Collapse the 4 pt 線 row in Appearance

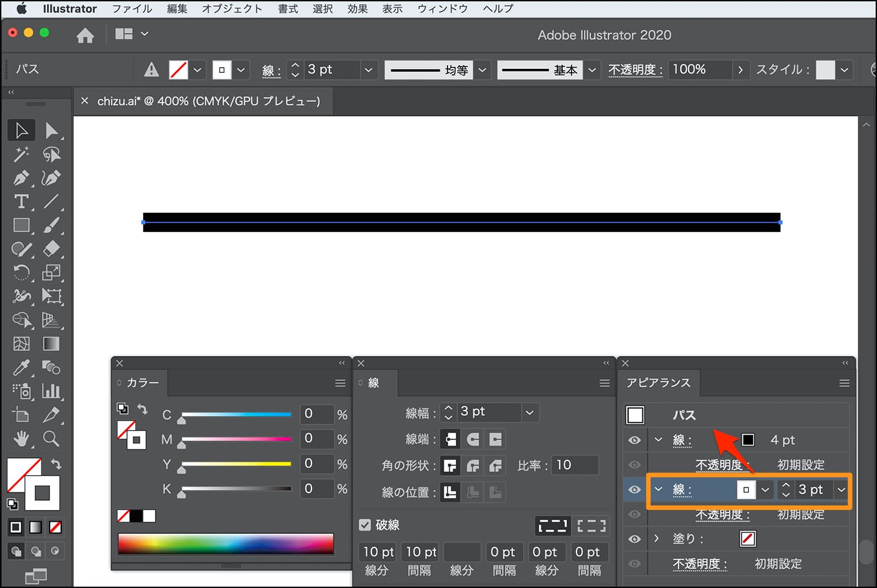[x=658, y=440]
